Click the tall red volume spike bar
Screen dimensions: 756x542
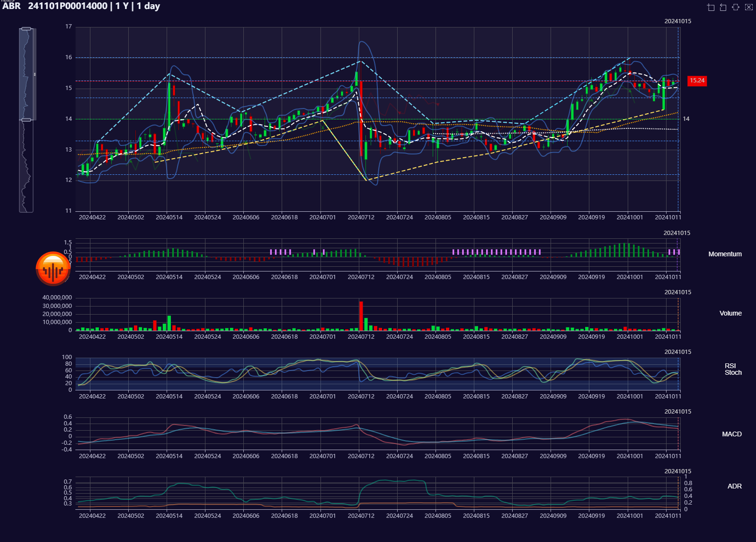tap(361, 316)
